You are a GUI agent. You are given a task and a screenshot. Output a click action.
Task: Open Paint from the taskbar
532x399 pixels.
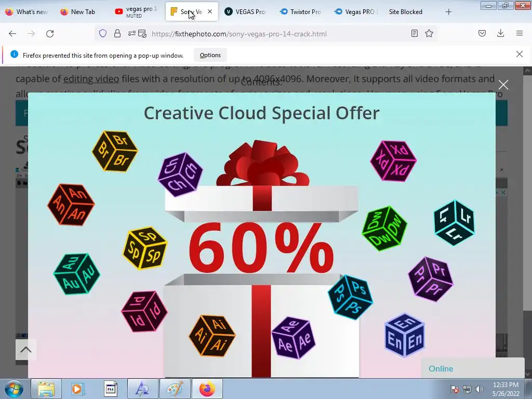tap(175, 389)
